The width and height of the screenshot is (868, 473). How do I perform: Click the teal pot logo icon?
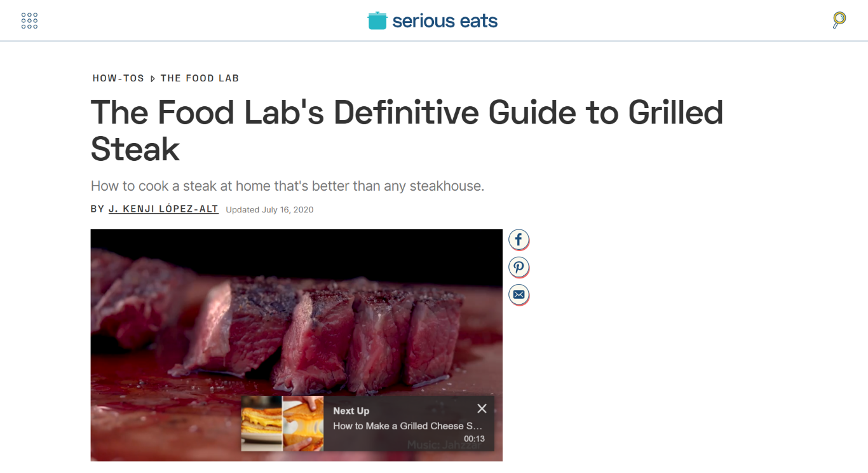[377, 20]
